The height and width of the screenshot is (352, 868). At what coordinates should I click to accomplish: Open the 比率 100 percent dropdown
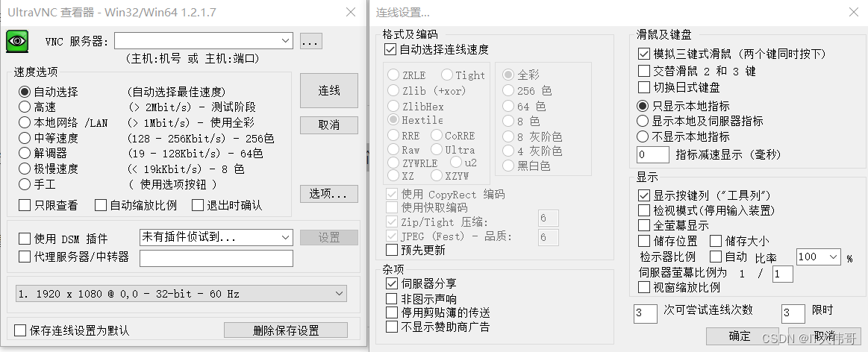click(x=818, y=257)
